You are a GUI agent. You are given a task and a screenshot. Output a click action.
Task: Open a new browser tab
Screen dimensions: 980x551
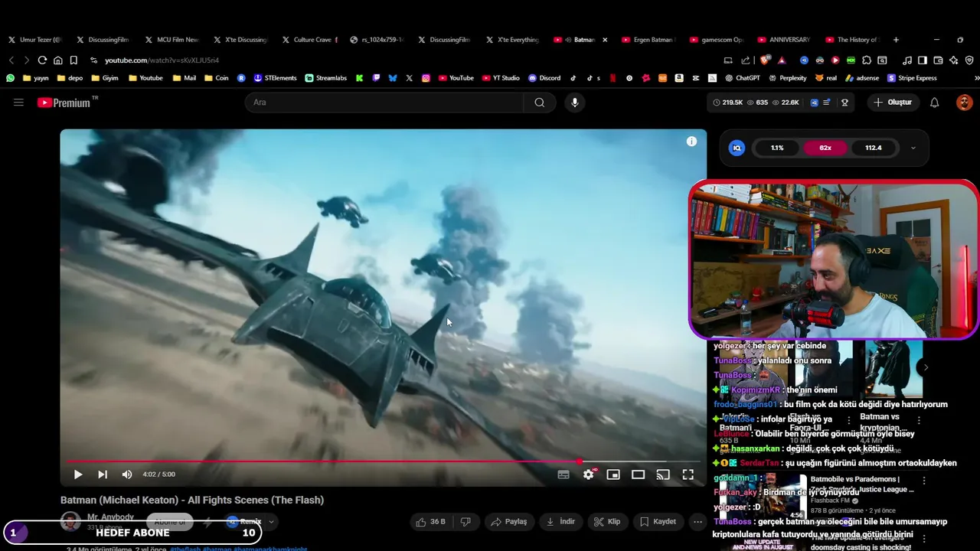click(x=896, y=39)
